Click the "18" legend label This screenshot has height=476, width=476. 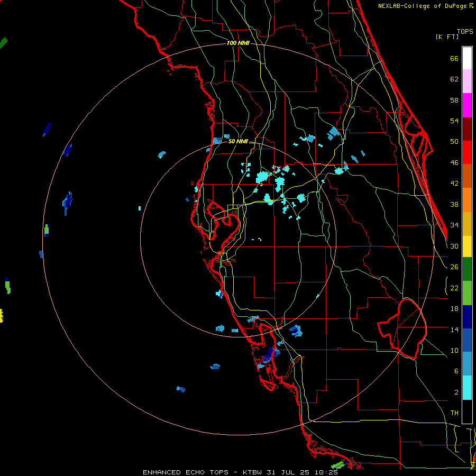click(x=454, y=309)
